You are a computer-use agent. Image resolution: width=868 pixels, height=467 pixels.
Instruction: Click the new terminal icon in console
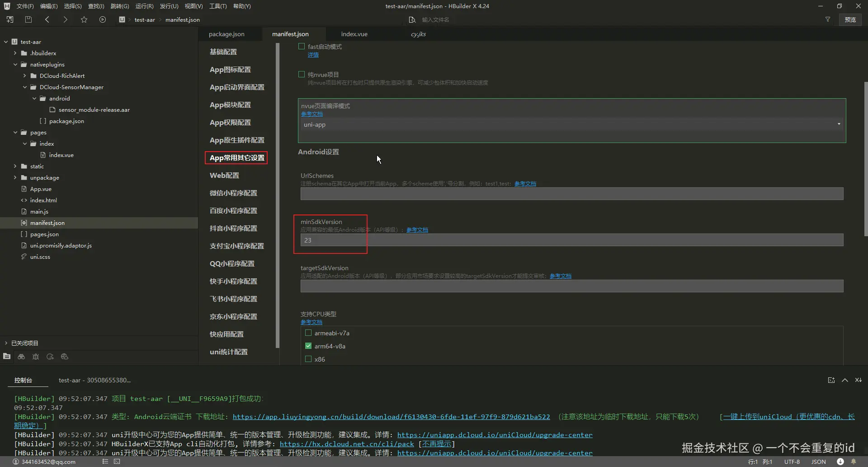click(x=831, y=380)
